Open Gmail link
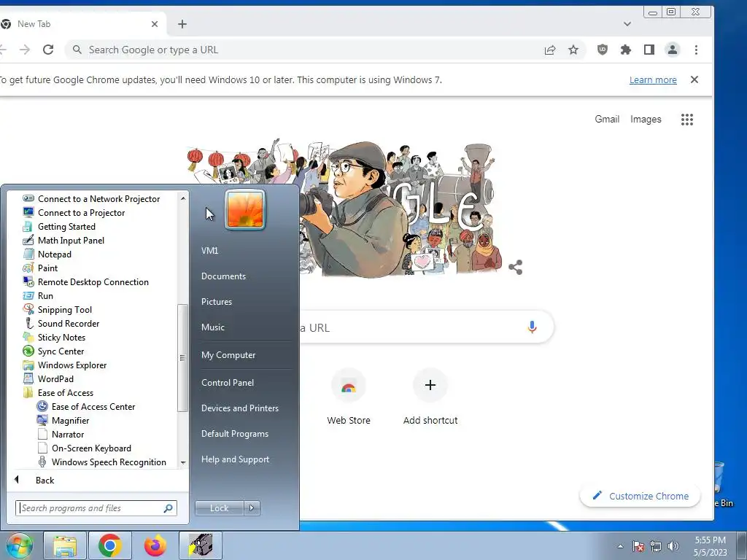The width and height of the screenshot is (747, 560). pos(607,119)
